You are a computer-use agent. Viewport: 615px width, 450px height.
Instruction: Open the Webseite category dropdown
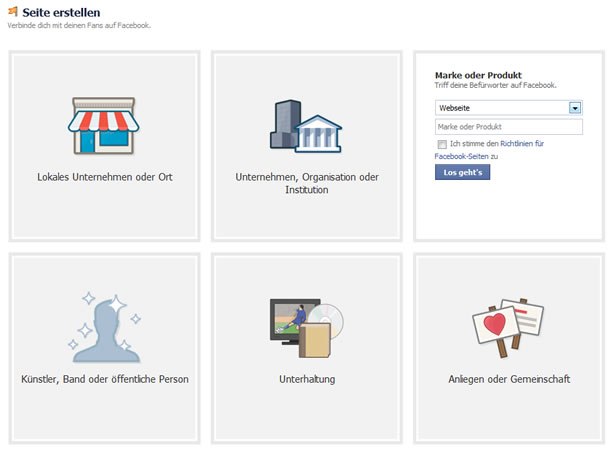click(x=509, y=108)
